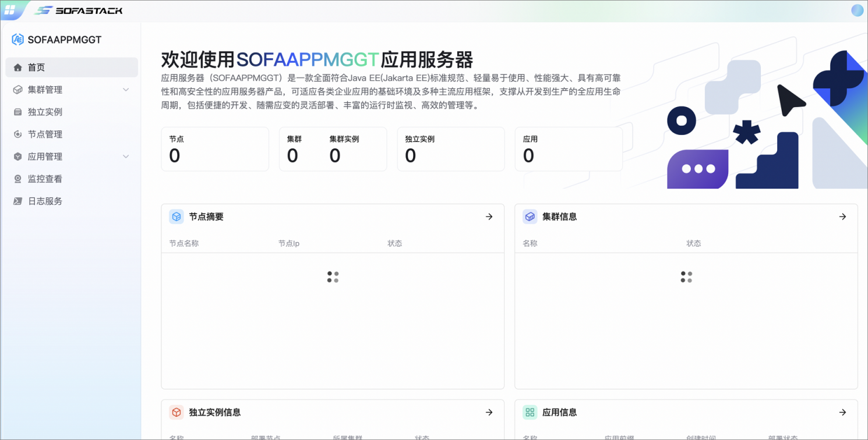Click the cube icon beside 集群管理

point(17,90)
